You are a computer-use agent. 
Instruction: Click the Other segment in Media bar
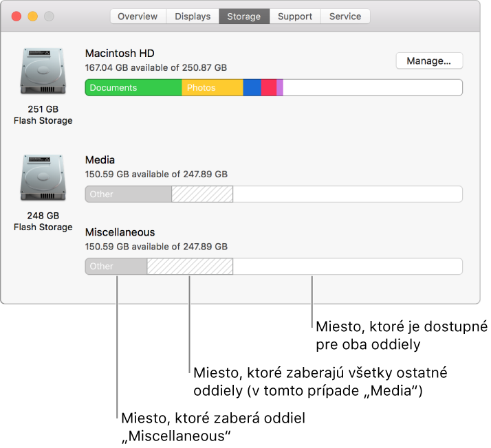coord(129,194)
